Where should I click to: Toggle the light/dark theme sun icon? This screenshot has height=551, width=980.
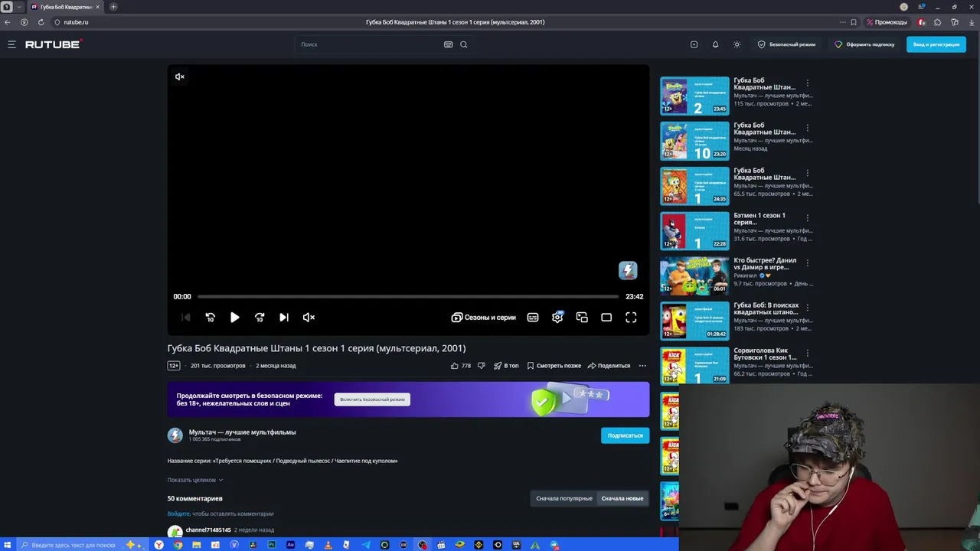[x=737, y=44]
